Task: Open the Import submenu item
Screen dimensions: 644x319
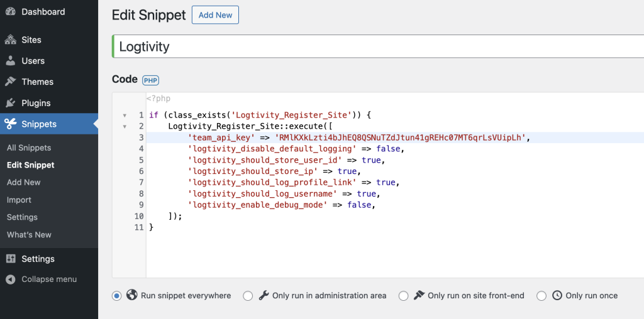Action: 19,200
